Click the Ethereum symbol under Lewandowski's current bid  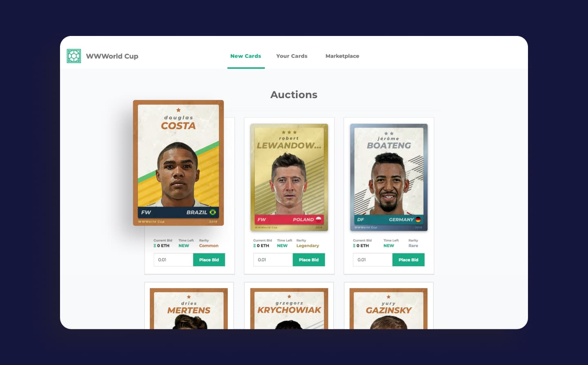(254, 246)
